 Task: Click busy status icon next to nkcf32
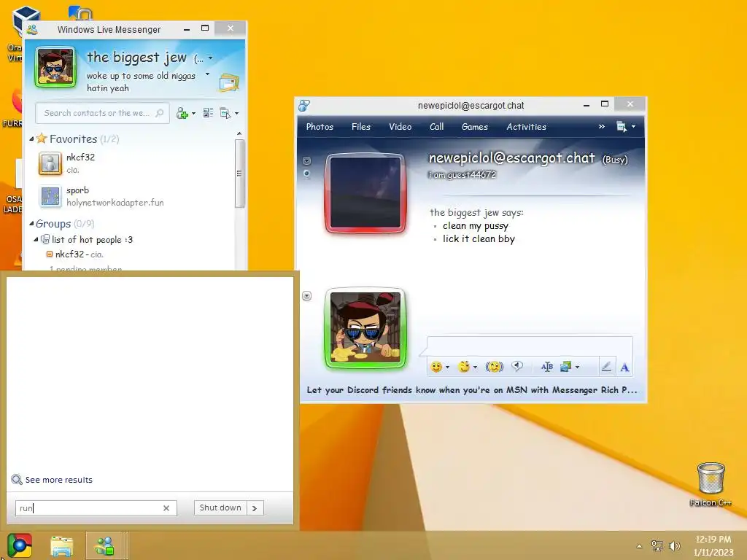[x=50, y=254]
